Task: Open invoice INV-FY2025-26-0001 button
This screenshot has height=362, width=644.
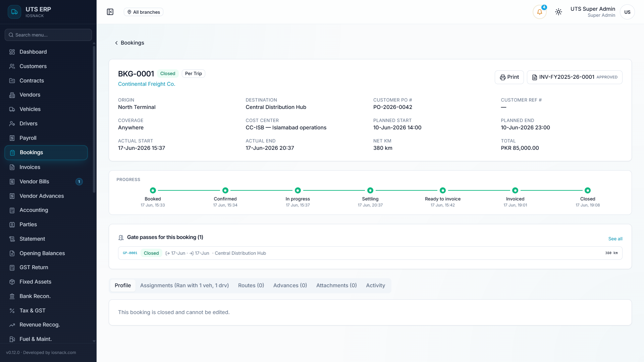Action: click(x=575, y=77)
